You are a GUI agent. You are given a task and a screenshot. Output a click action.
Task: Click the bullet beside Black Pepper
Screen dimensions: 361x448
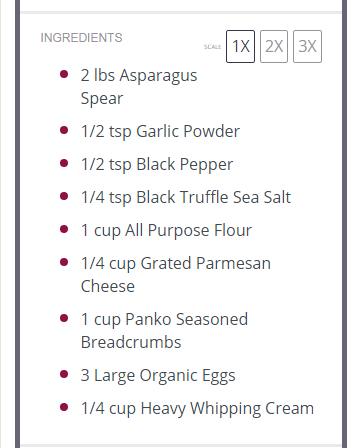(x=64, y=163)
